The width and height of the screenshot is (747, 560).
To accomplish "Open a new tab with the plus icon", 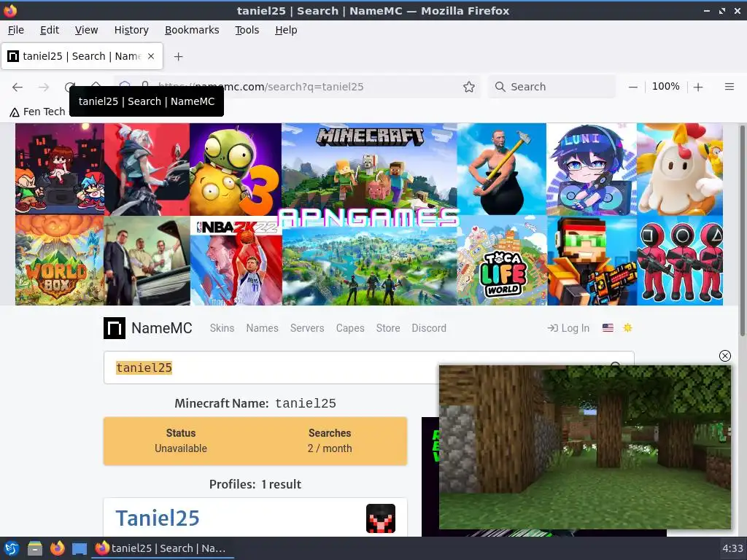I will click(x=178, y=57).
